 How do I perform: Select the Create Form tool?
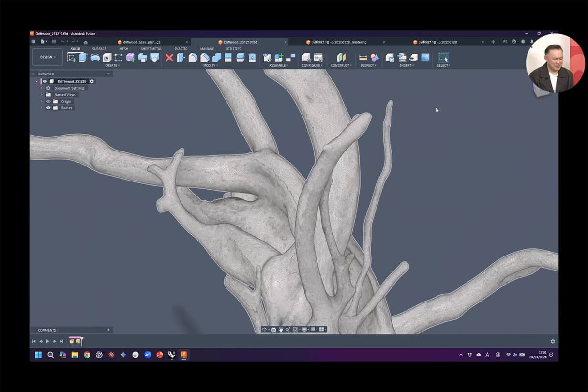[x=130, y=58]
